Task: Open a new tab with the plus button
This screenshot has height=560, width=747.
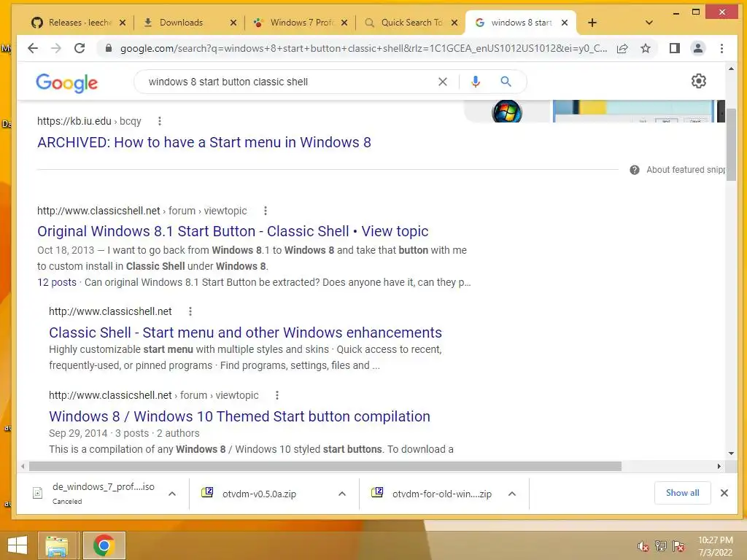Action: (x=592, y=23)
